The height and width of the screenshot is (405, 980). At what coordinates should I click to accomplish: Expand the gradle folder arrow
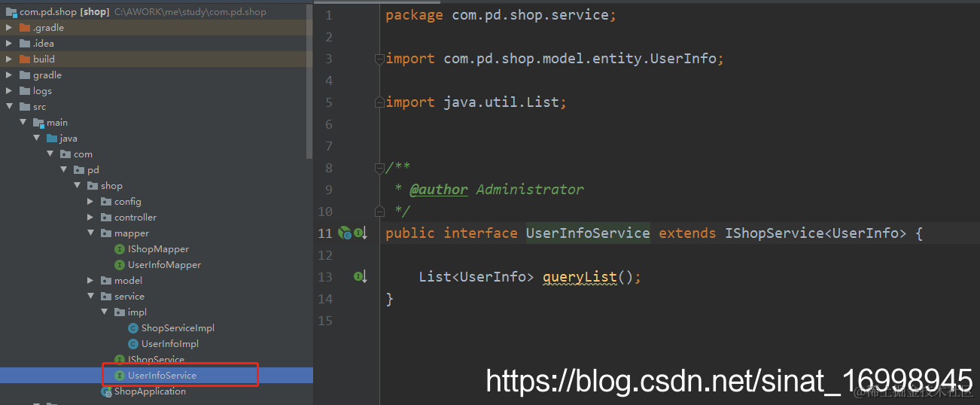pyautogui.click(x=9, y=75)
